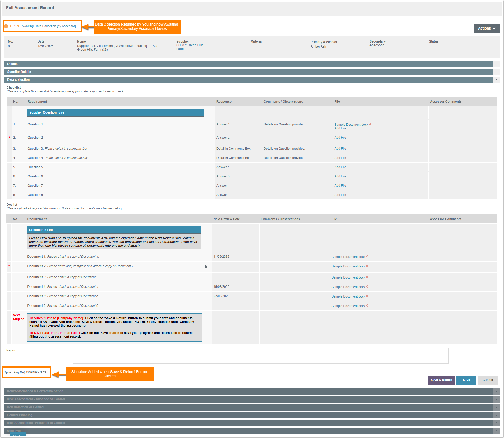This screenshot has width=504, height=438.
Task: Remove attached file from Document 3 row
Action: (x=367, y=277)
